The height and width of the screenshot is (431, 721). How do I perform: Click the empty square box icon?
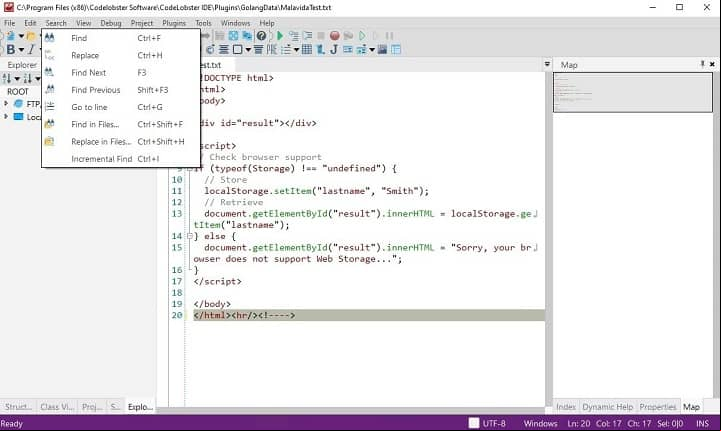point(237,49)
